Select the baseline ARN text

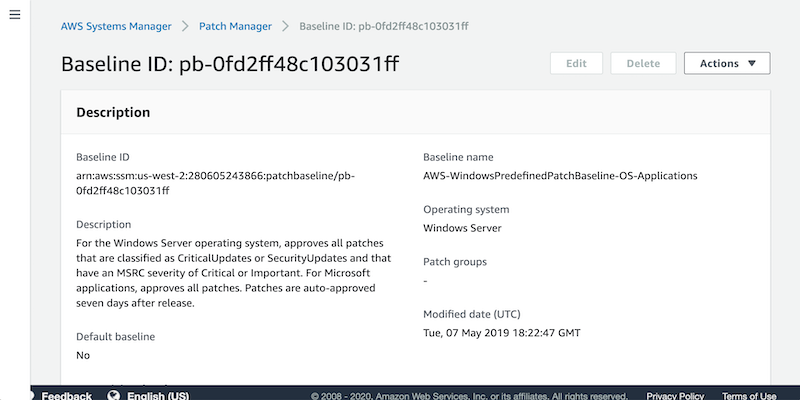pos(215,183)
